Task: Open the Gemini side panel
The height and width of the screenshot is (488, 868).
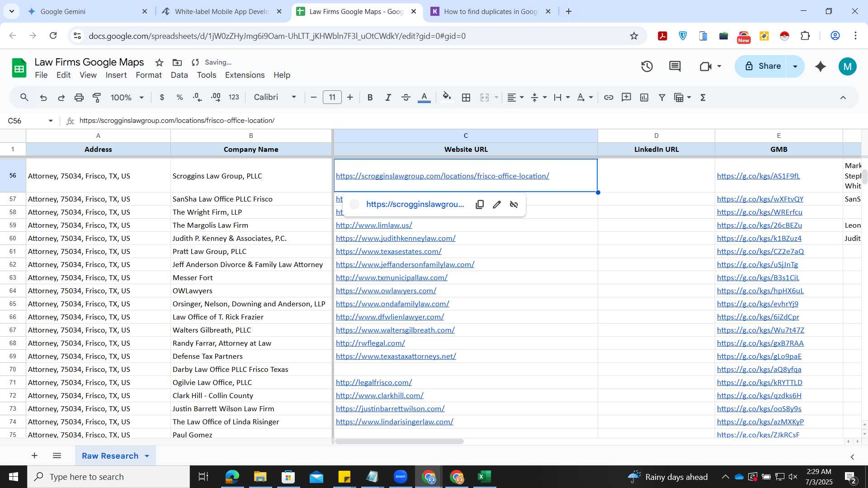Action: [x=821, y=66]
